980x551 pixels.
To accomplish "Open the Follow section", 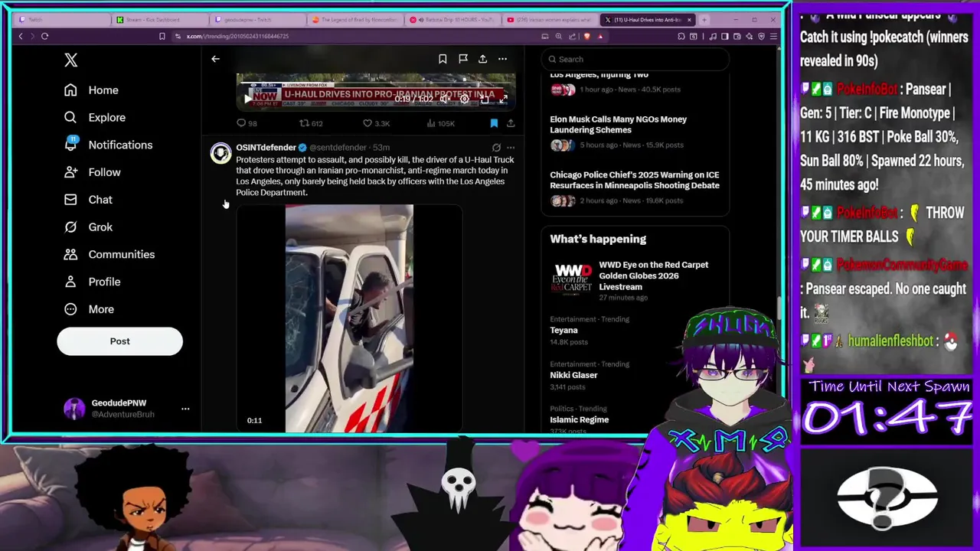I will pyautogui.click(x=92, y=172).
